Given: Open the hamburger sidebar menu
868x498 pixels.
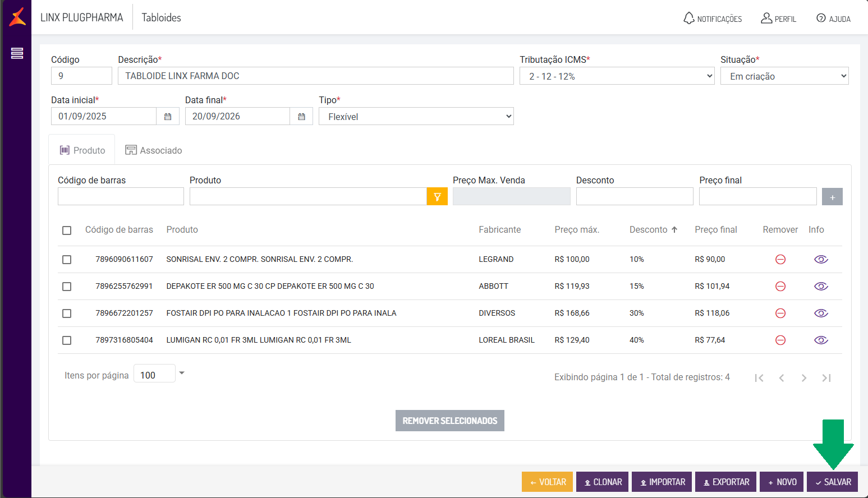Looking at the screenshot, I should (x=17, y=53).
